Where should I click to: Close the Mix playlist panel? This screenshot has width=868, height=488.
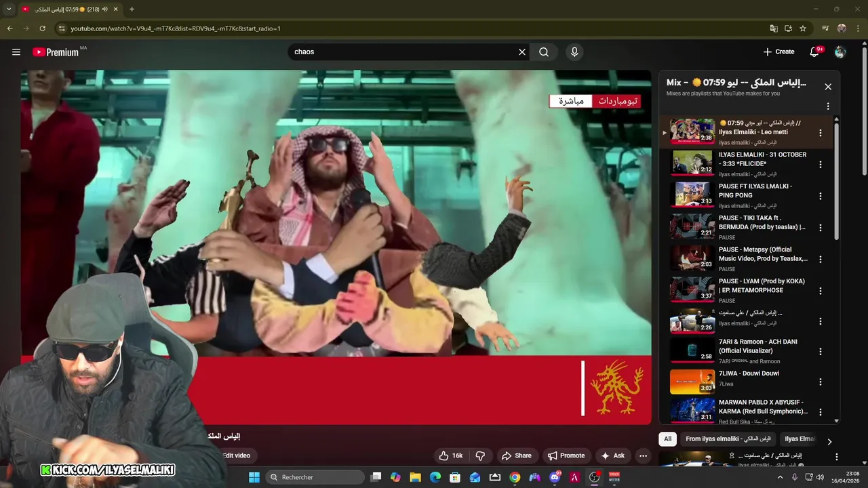click(x=828, y=87)
